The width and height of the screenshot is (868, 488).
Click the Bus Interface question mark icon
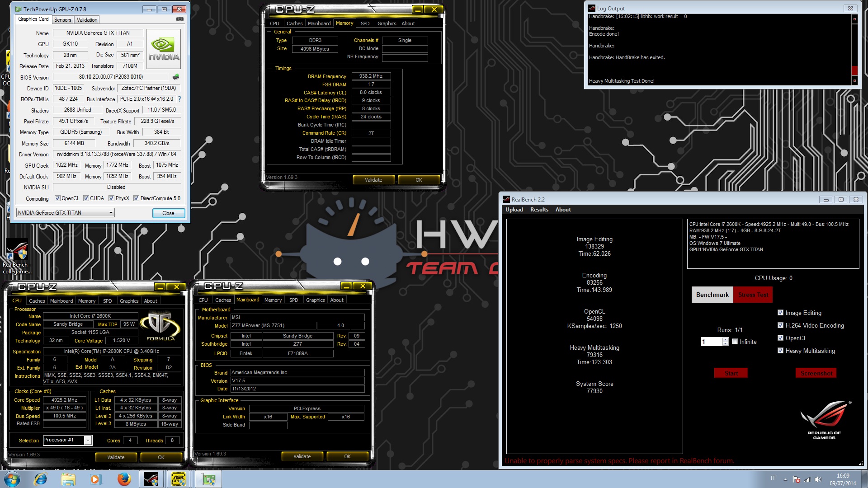coord(179,99)
